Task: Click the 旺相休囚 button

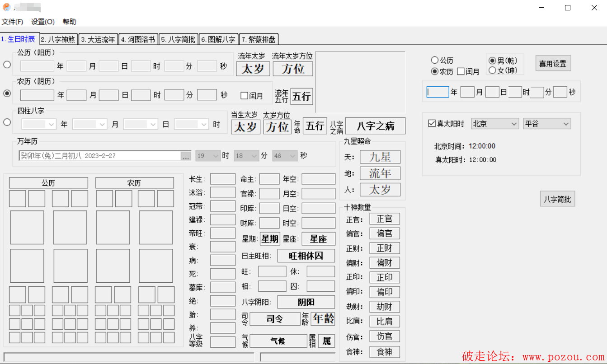Action: (x=306, y=256)
